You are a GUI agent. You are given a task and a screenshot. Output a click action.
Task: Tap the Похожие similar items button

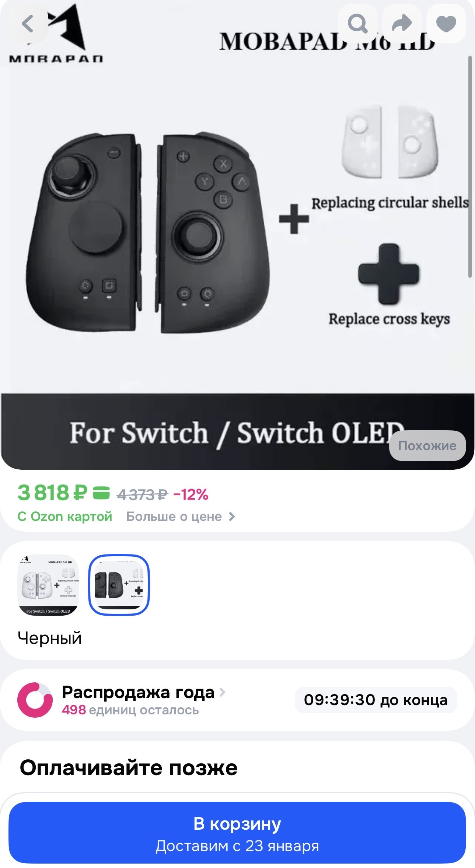pos(427,445)
